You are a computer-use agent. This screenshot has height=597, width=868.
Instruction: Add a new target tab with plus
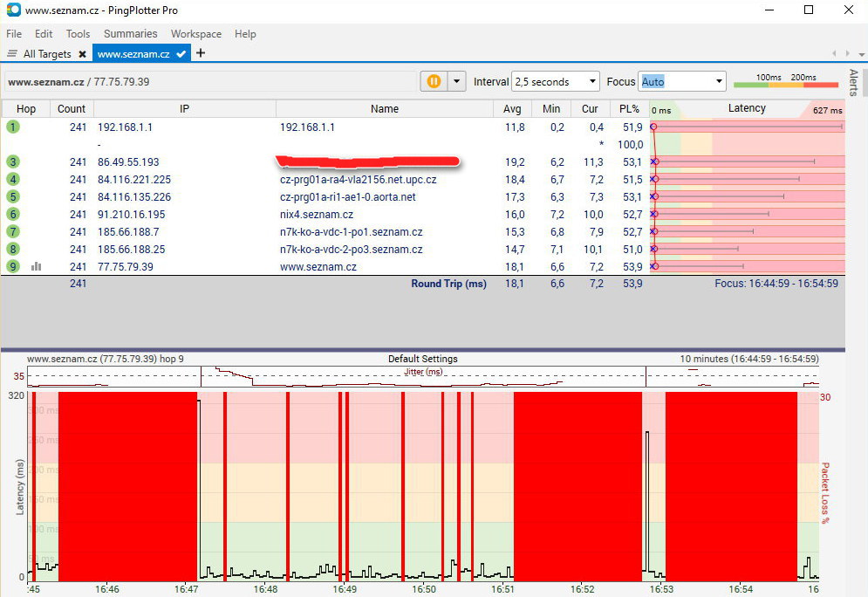click(201, 53)
